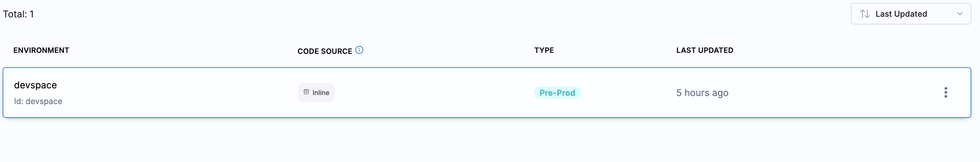Click the Inline code source label
980x162 pixels.
point(321,93)
